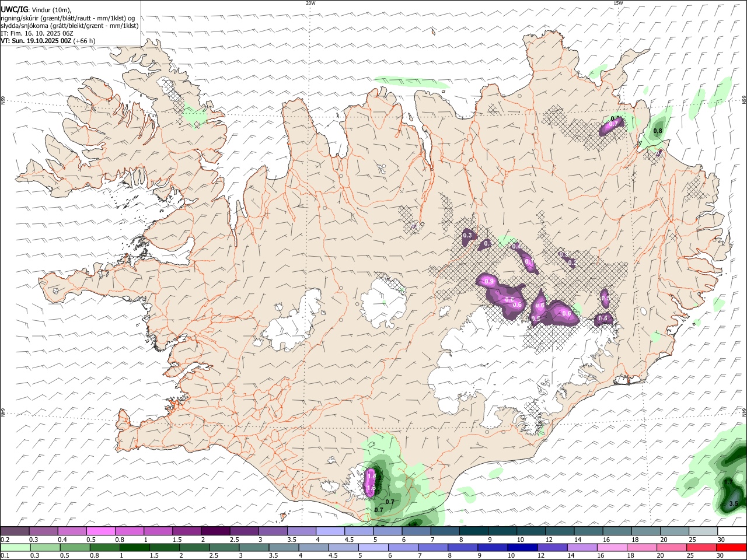Click the dark navy blue swatch in the color scale
The width and height of the screenshot is (747, 560).
[x=521, y=547]
